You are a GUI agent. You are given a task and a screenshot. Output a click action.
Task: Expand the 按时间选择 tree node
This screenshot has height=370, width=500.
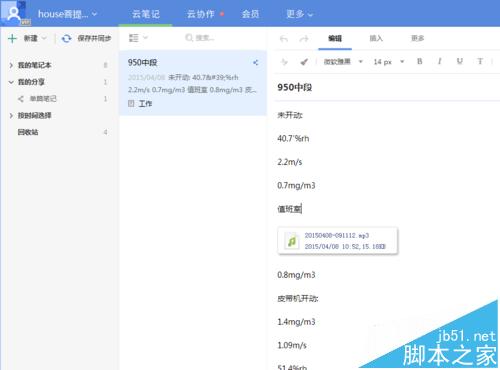[11, 115]
